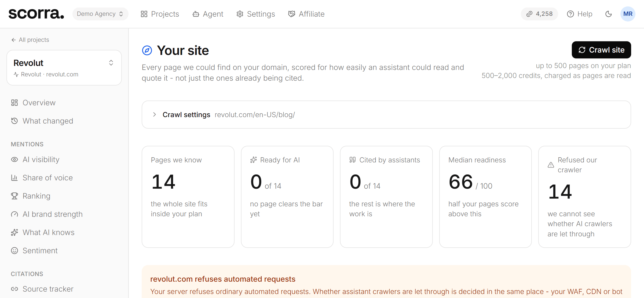Click the Sentiment smiley icon

14,251
